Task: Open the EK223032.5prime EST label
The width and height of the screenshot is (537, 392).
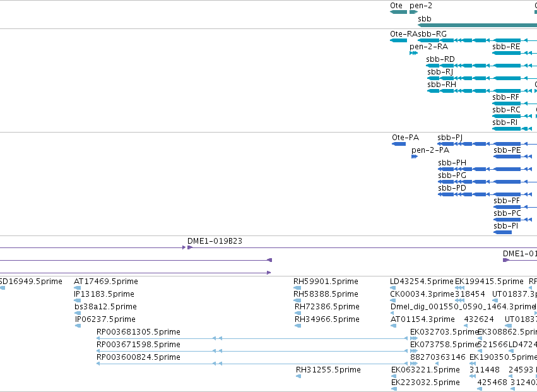Action: (425, 383)
